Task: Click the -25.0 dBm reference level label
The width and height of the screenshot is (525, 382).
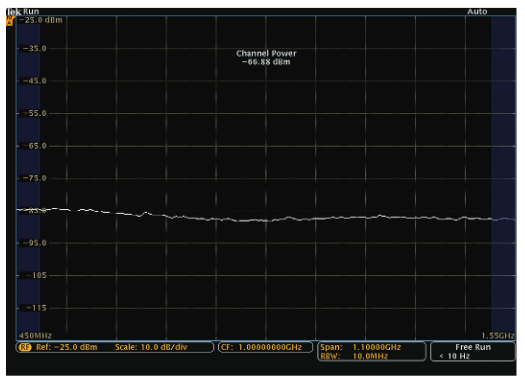Action: [41, 20]
